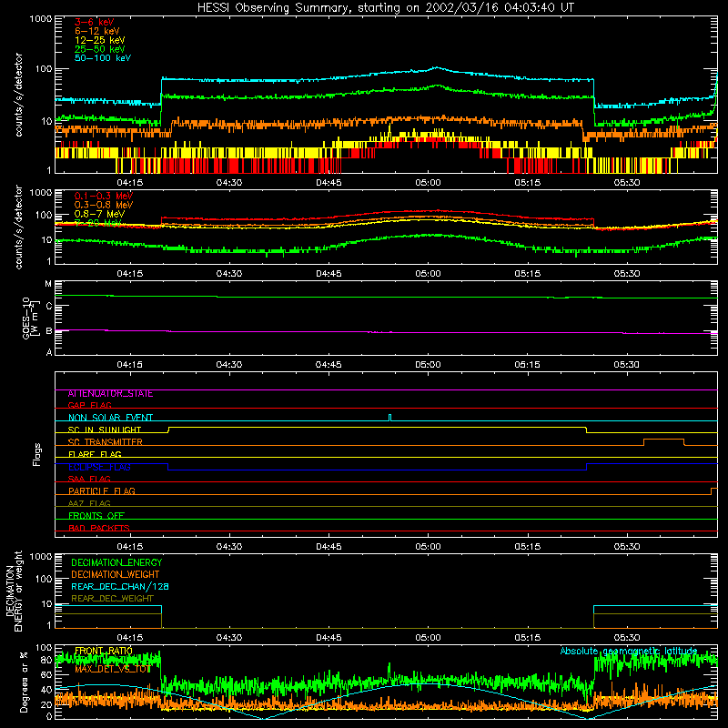
Task: Select the 3-6 keV legend label
Action: (95, 22)
